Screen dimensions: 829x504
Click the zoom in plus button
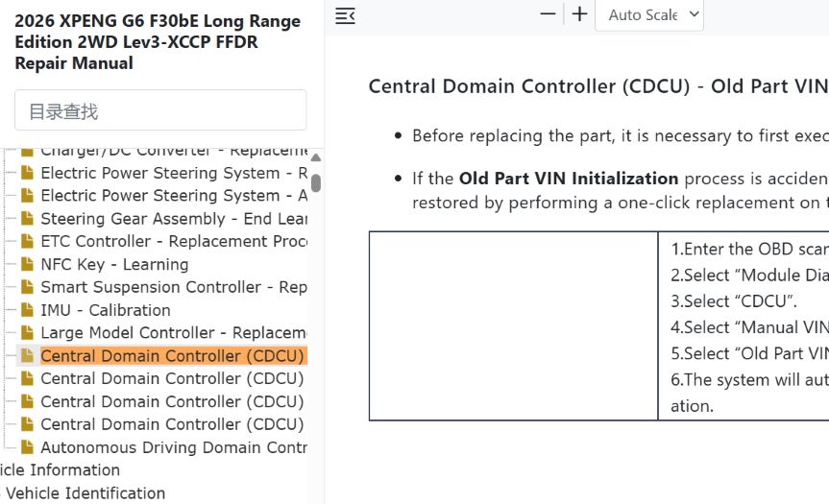[579, 14]
